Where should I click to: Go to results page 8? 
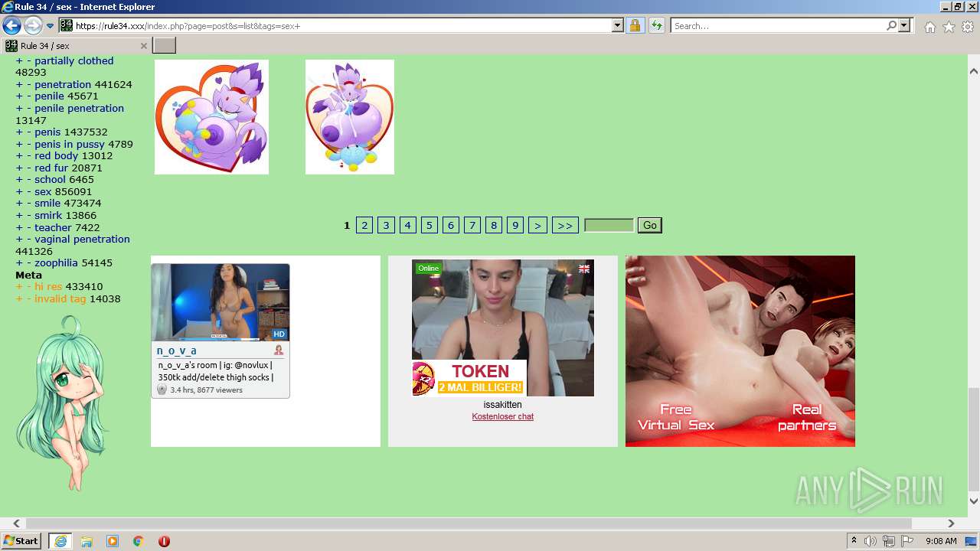[x=494, y=225]
